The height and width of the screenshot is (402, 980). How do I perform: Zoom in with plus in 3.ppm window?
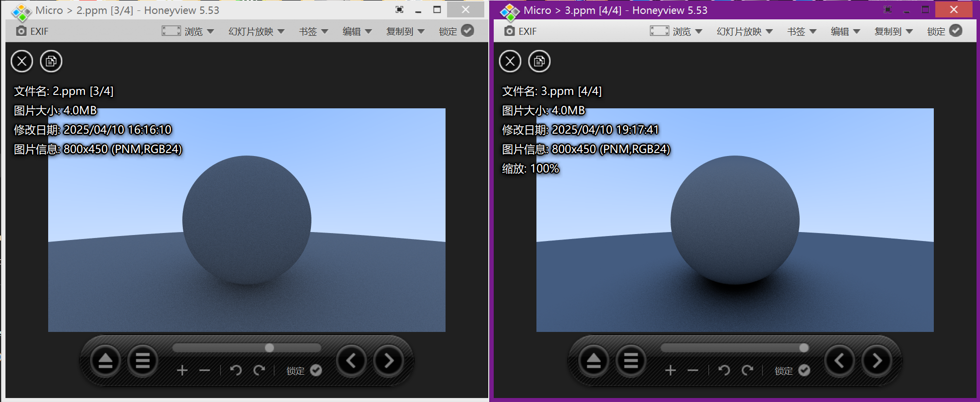tap(671, 370)
